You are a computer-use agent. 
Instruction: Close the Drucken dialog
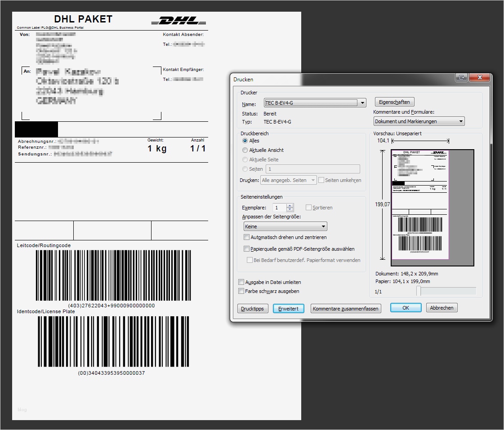pyautogui.click(x=480, y=77)
